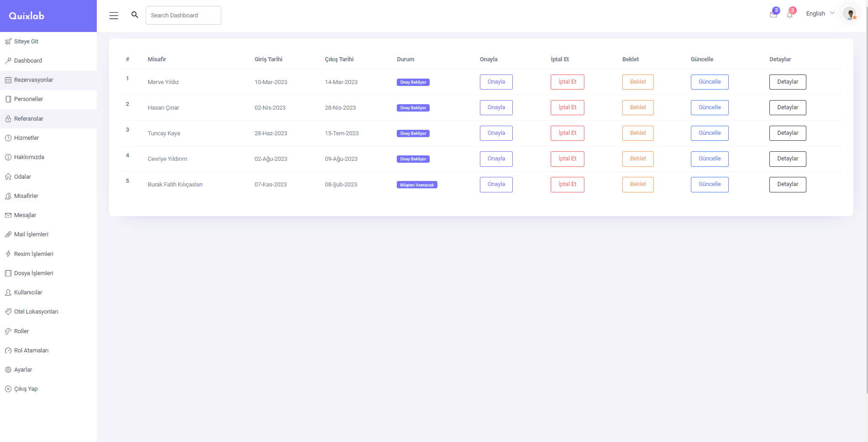The width and height of the screenshot is (868, 442).
Task: Click the Müşteri Aranacak status badge
Action: tap(417, 185)
